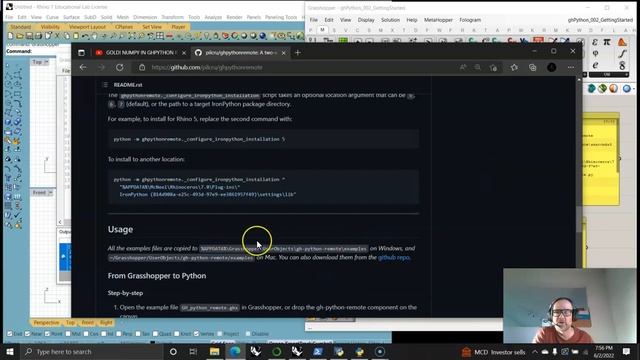The width and height of the screenshot is (640, 360).
Task: Click the New file icon in Rhino toolbar
Action: (x=10, y=36)
